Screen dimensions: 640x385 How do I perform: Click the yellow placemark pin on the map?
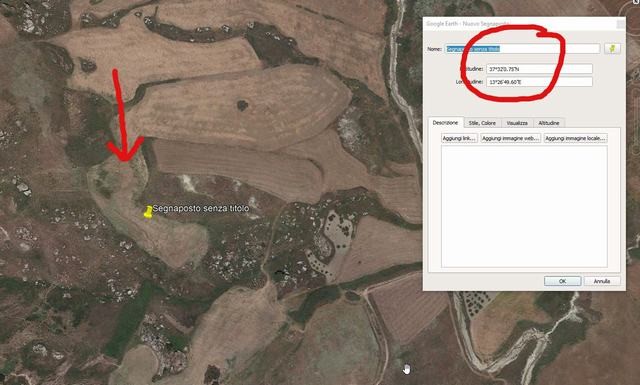(x=148, y=211)
